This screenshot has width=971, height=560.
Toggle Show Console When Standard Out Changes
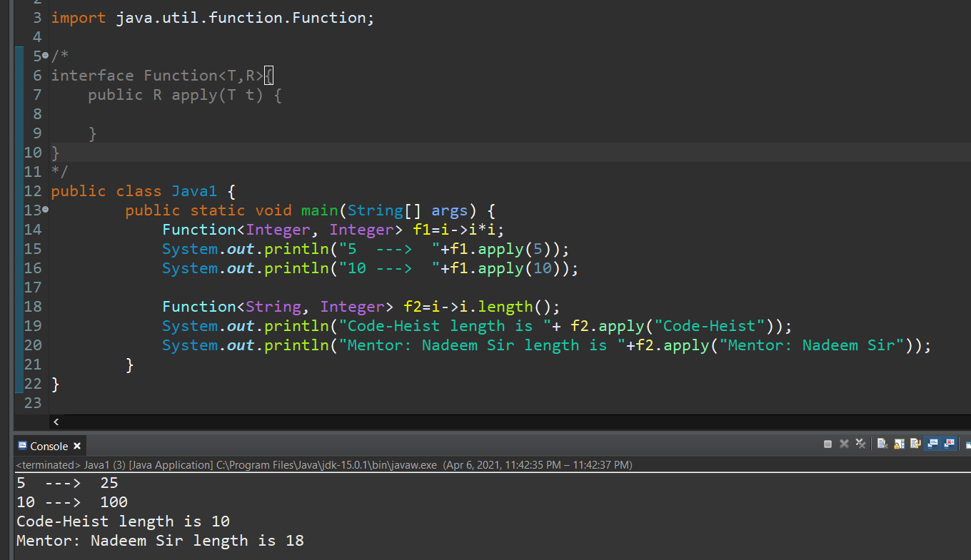click(x=932, y=444)
